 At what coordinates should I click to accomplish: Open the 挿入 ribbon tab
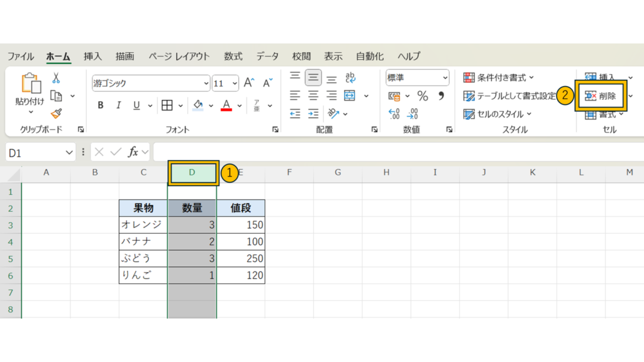pos(92,56)
